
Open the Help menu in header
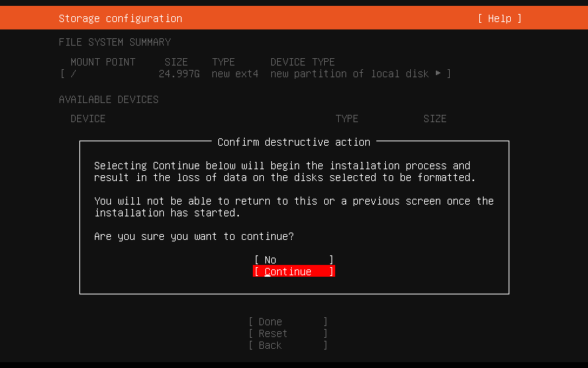click(499, 18)
